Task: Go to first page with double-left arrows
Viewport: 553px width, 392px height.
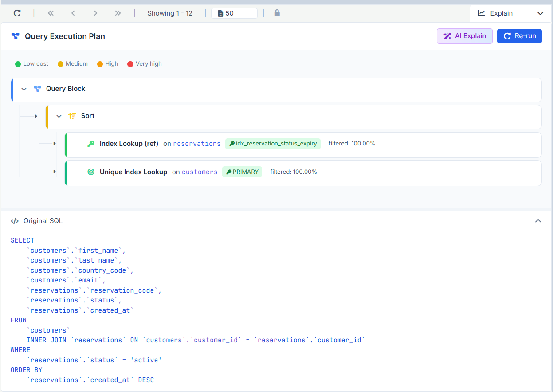Action: (51, 13)
